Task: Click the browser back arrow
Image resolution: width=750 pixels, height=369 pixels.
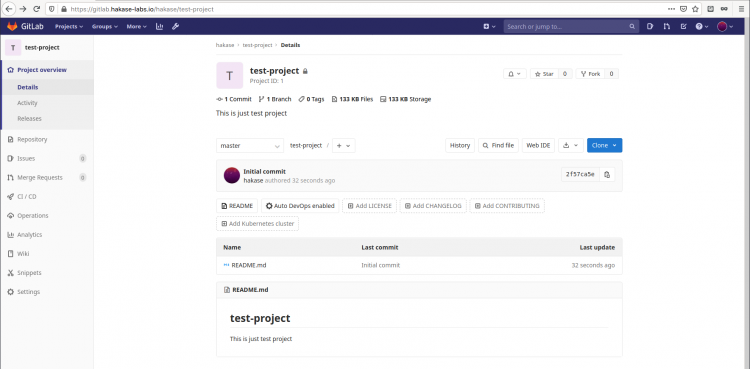Action: (9, 9)
